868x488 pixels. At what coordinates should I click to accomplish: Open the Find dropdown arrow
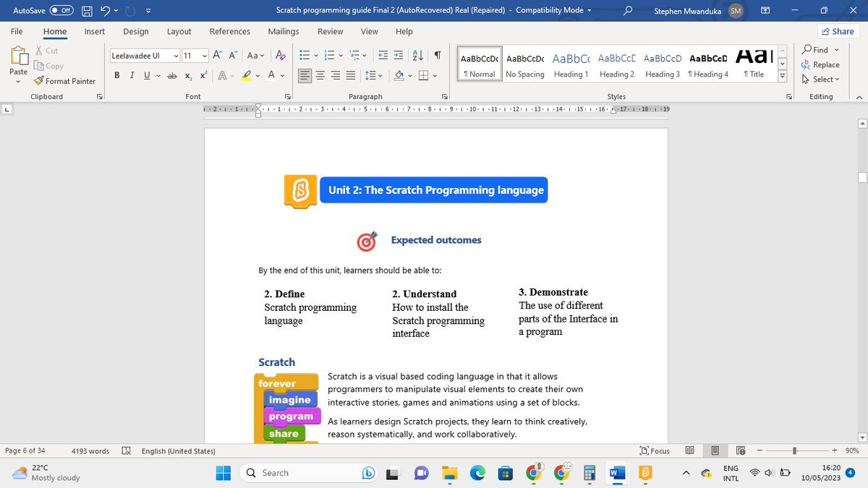tap(837, 50)
